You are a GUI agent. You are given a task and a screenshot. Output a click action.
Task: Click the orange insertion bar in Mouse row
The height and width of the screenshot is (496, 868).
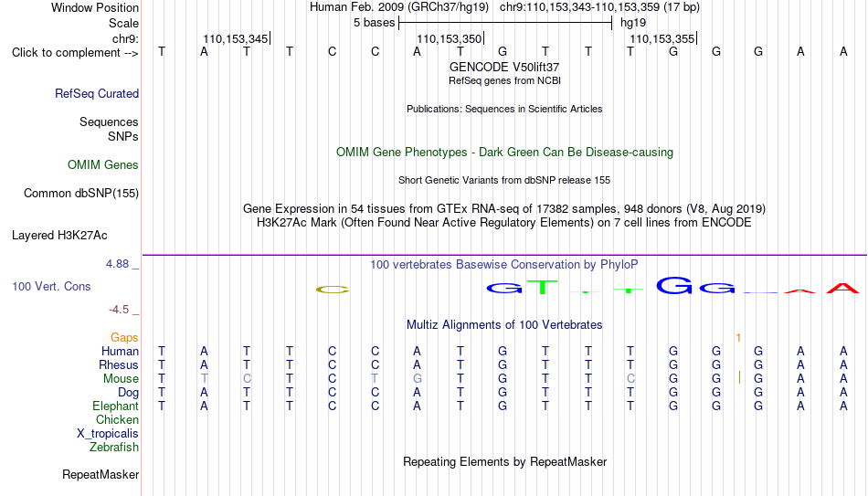pos(739,377)
